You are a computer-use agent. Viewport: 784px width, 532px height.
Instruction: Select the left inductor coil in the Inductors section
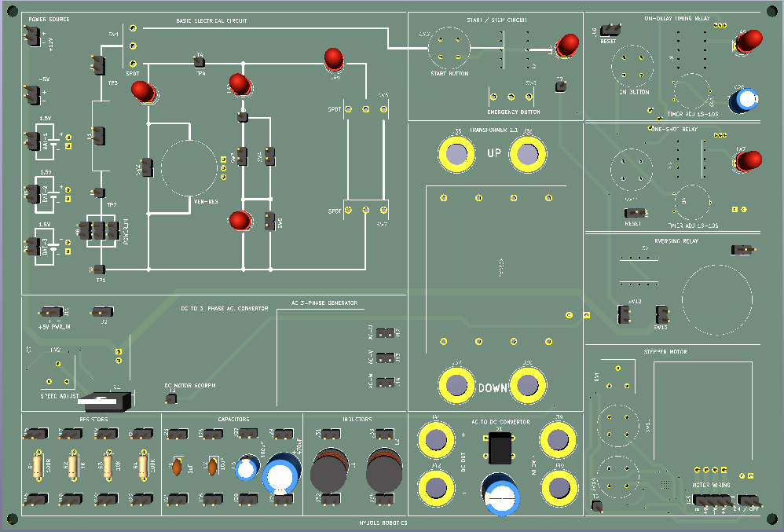click(x=329, y=471)
